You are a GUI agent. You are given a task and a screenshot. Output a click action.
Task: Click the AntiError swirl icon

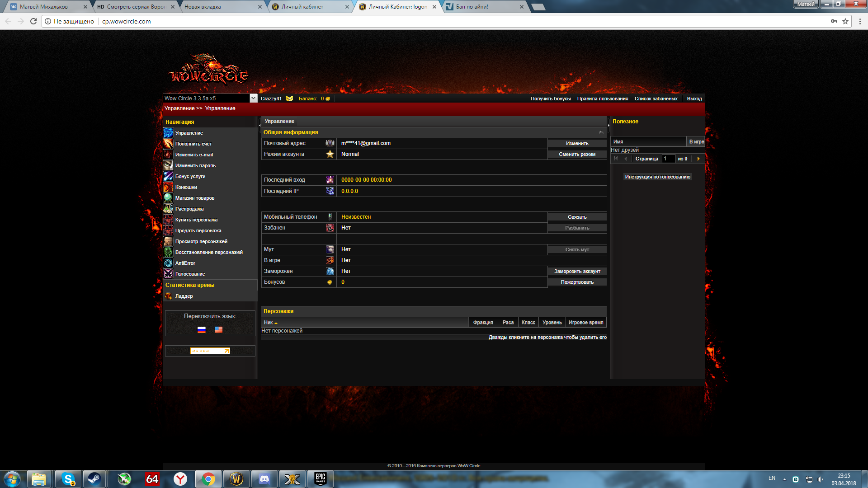[x=168, y=263]
